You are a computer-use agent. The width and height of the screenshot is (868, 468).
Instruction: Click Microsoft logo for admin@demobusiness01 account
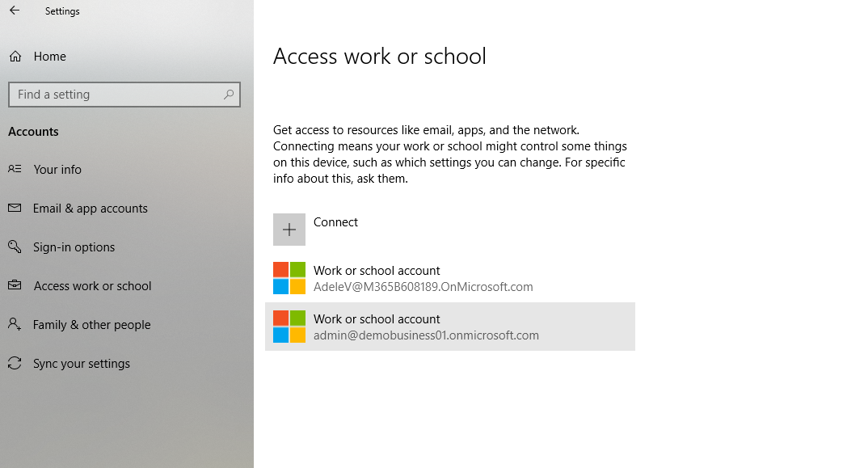[289, 327]
